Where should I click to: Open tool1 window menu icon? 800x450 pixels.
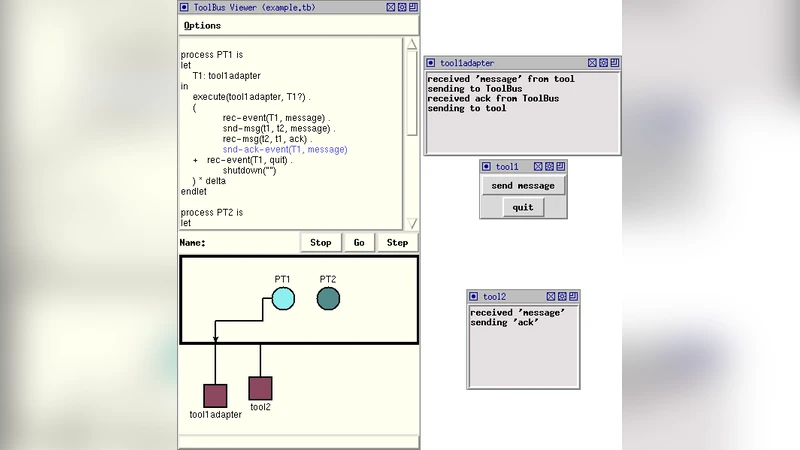486,167
